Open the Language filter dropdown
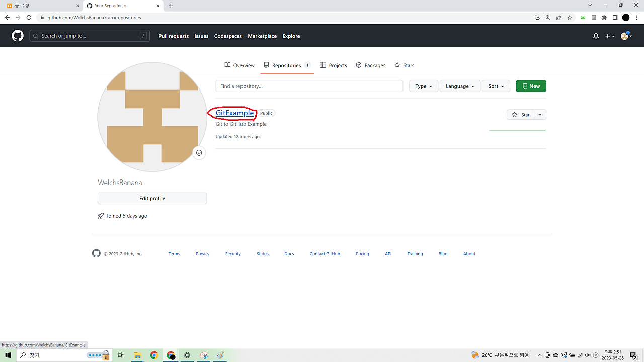Image resolution: width=644 pixels, height=362 pixels. tap(460, 86)
